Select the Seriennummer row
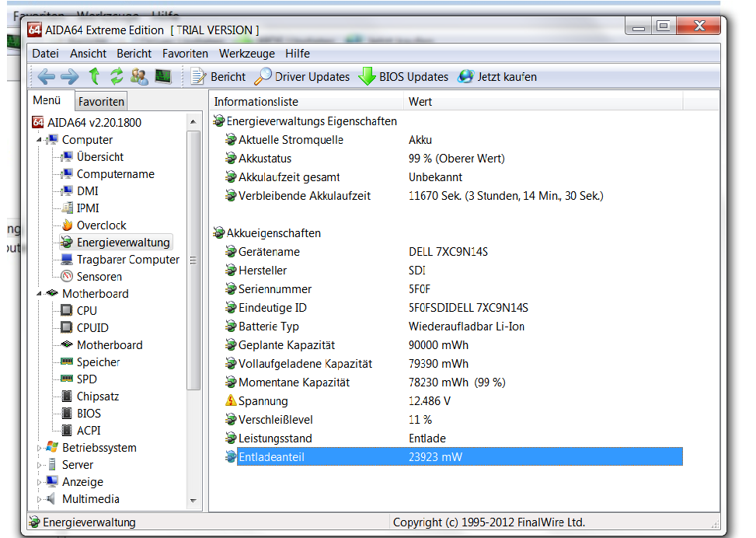Screen dimensions: 756x538 coord(453,289)
